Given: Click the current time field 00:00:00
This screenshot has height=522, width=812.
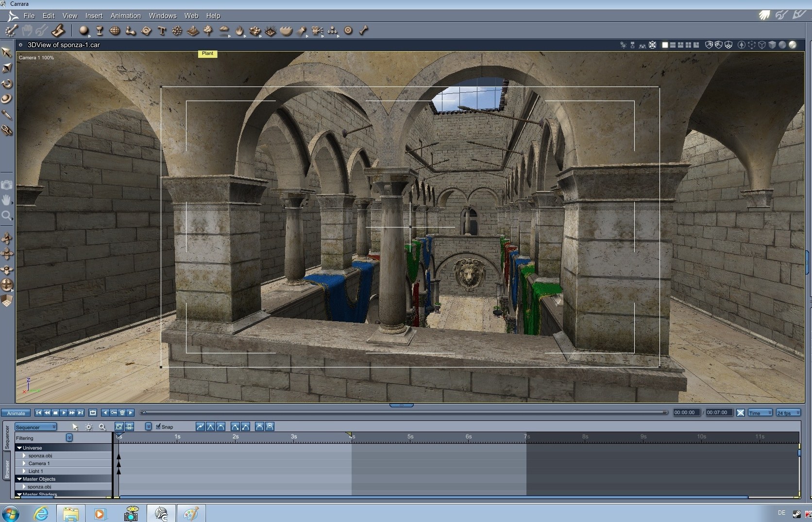Looking at the screenshot, I should (x=686, y=412).
